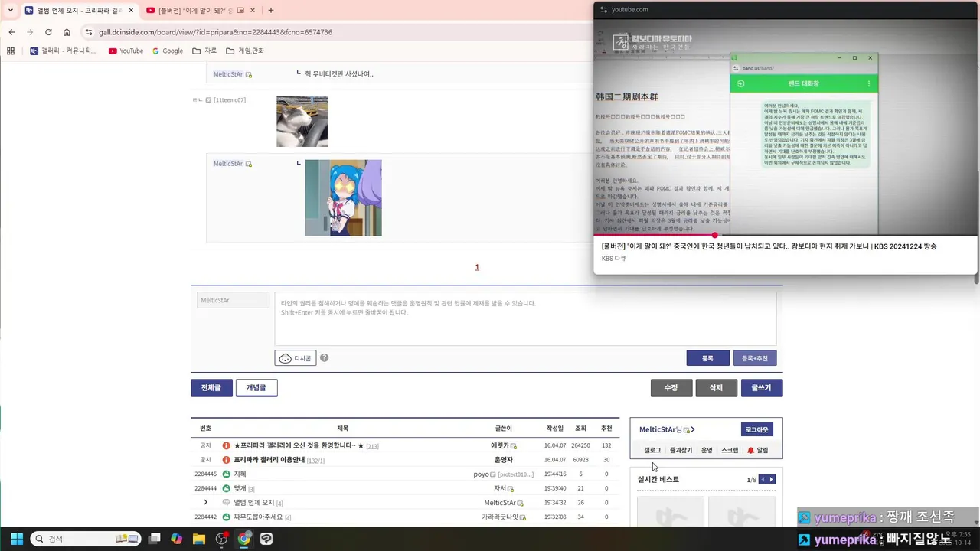
Task: Open the welcome notice post
Action: coord(299,445)
